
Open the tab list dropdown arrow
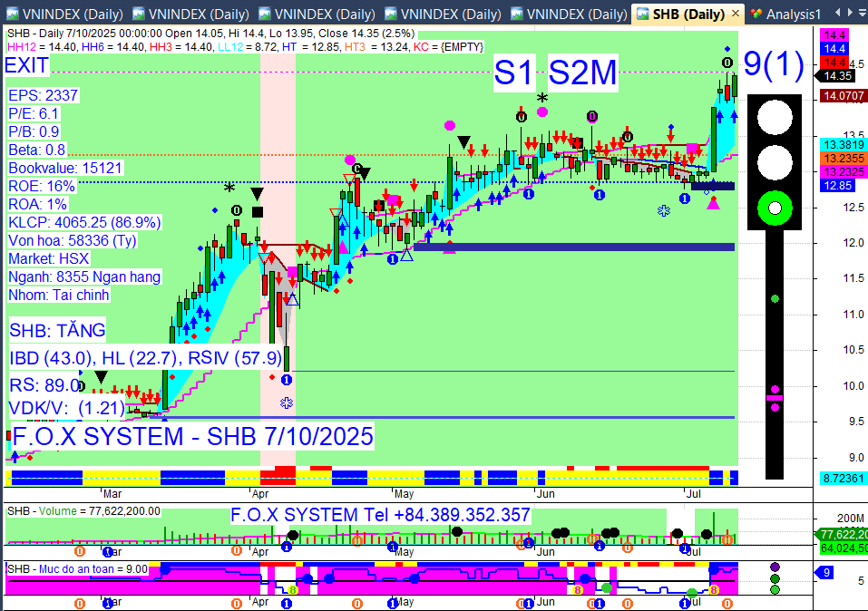pos(863,13)
